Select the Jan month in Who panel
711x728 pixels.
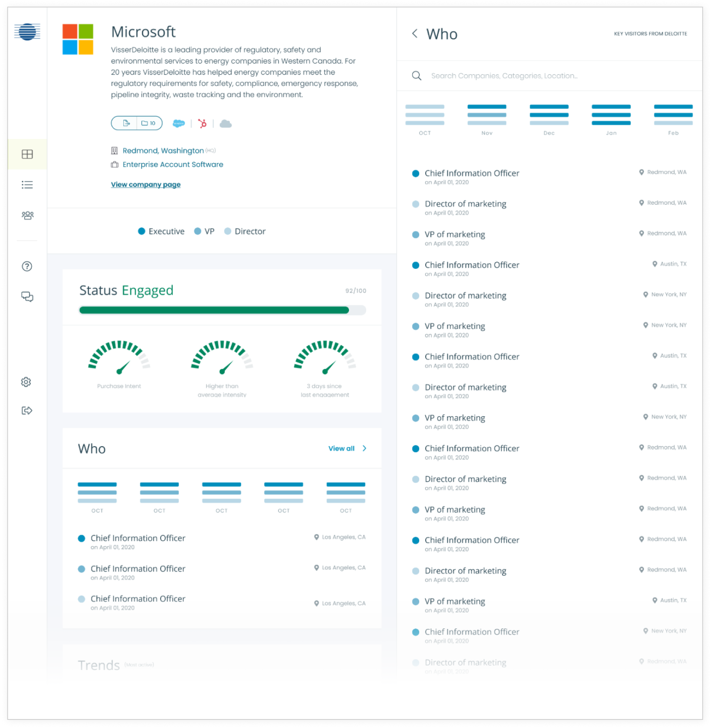tap(611, 120)
